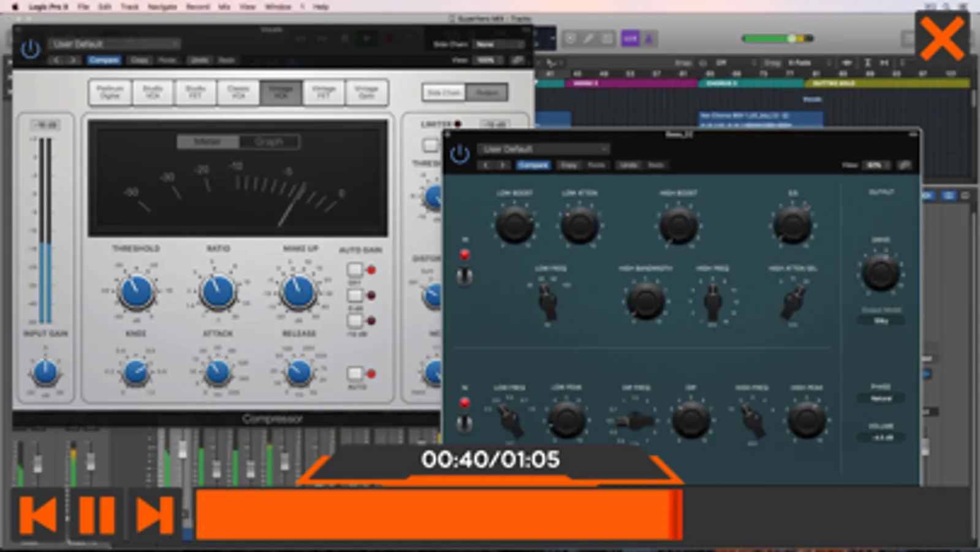Switch Compressor to Side Chain view

444,93
